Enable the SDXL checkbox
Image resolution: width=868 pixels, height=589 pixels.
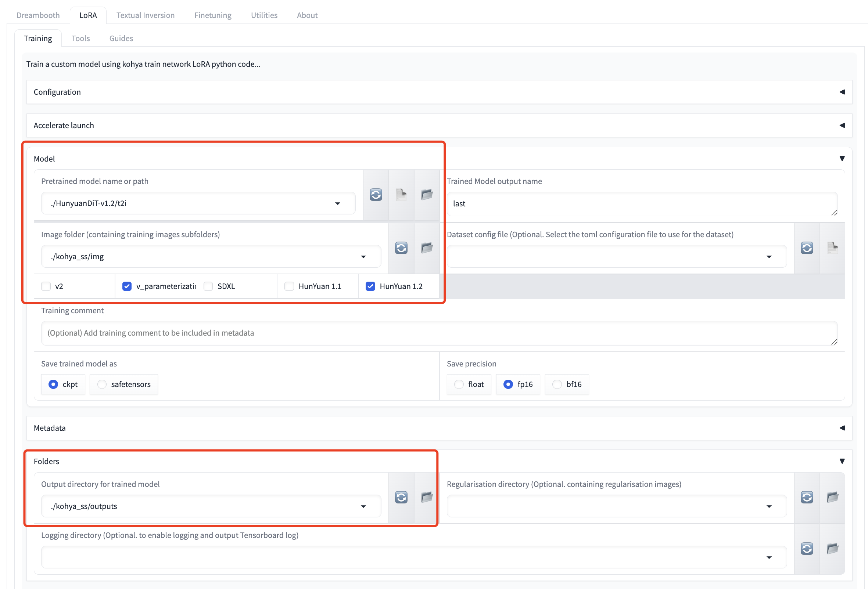point(208,286)
